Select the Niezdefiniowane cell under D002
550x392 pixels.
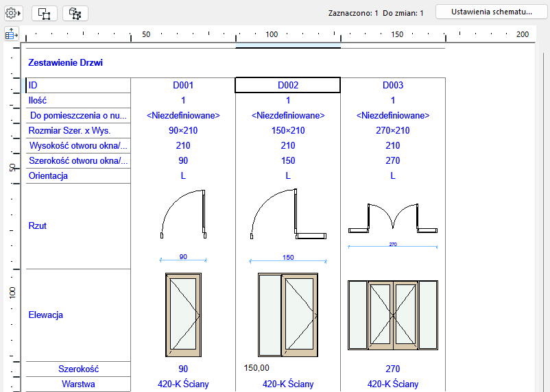pos(287,115)
